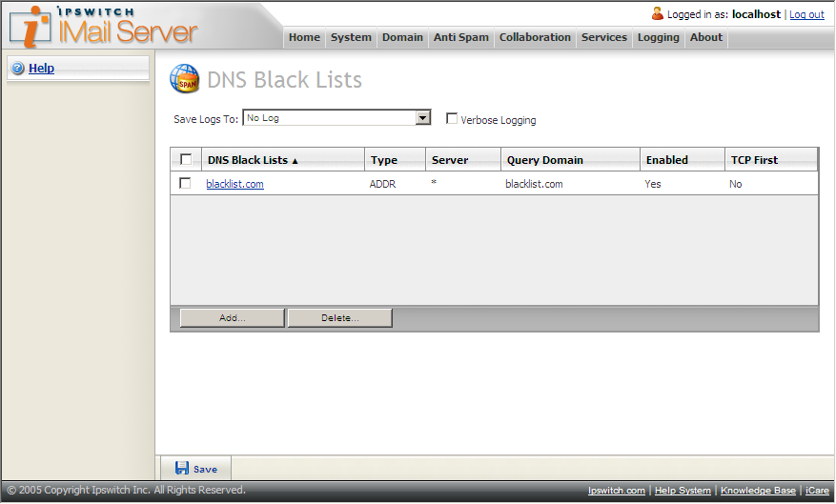Open the blacklist.com entry link
Viewport: 836px width, 504px height.
(x=234, y=184)
